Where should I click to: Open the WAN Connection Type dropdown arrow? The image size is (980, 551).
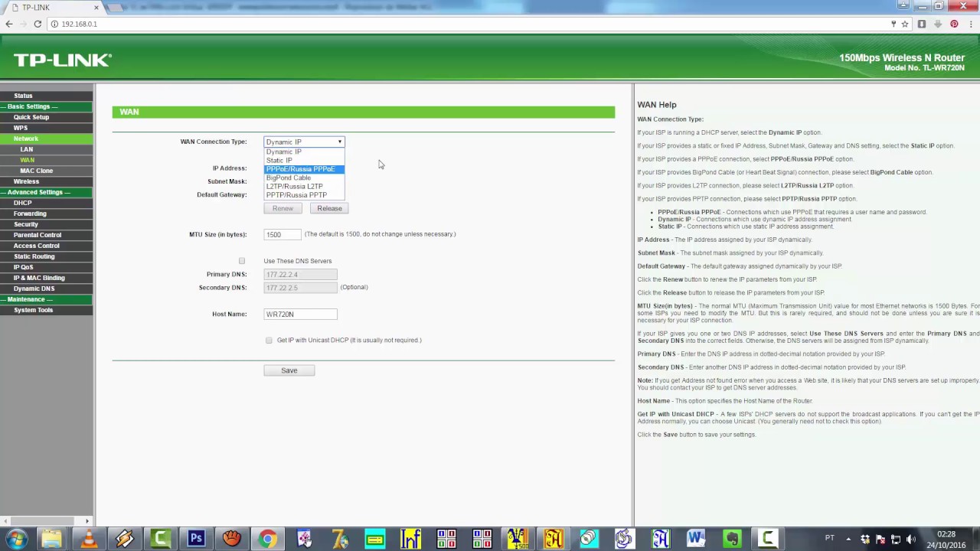tap(340, 142)
